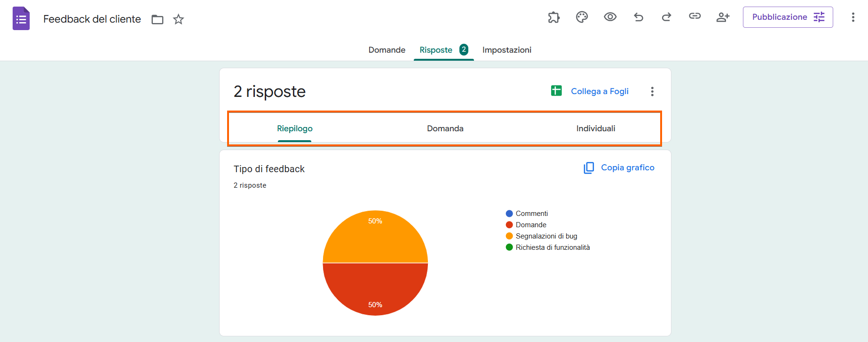The image size is (868, 342).
Task: Click the green Sheets icon
Action: point(556,91)
